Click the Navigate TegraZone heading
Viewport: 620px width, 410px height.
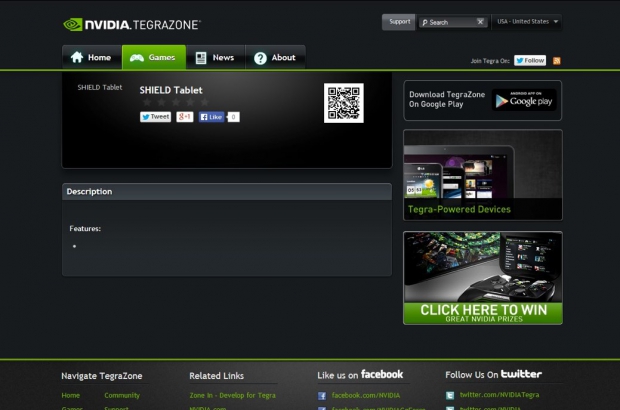pyautogui.click(x=102, y=376)
